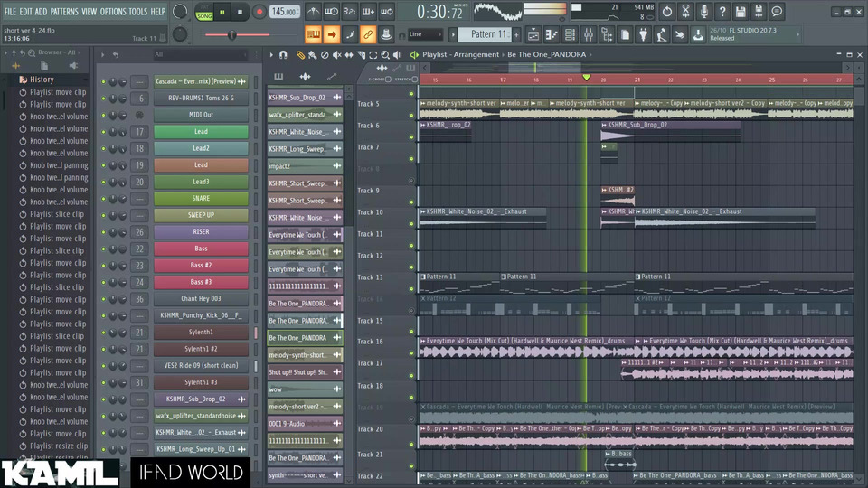Image resolution: width=868 pixels, height=488 pixels.
Task: Click the Be The One_PANDORA breadcrumb
Action: 546,55
